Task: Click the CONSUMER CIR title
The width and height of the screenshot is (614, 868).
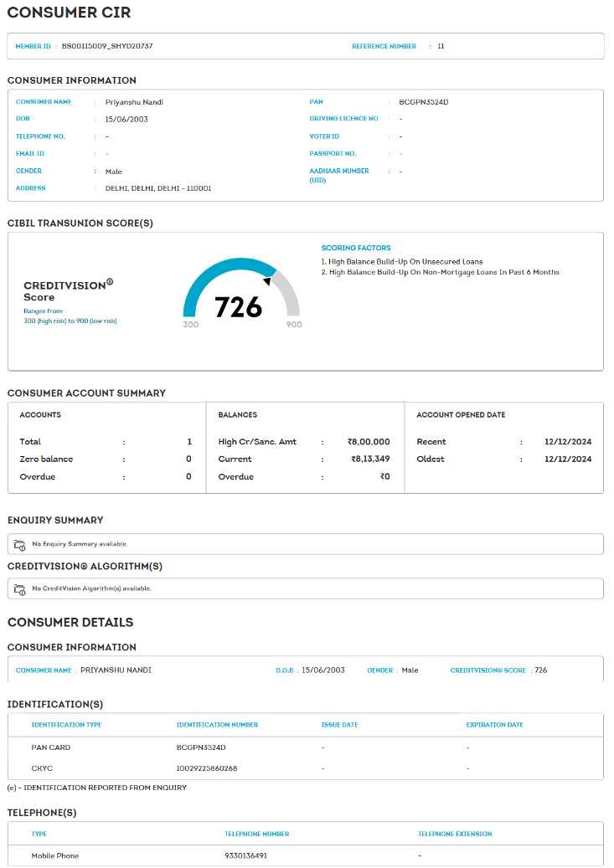Action: [x=69, y=13]
